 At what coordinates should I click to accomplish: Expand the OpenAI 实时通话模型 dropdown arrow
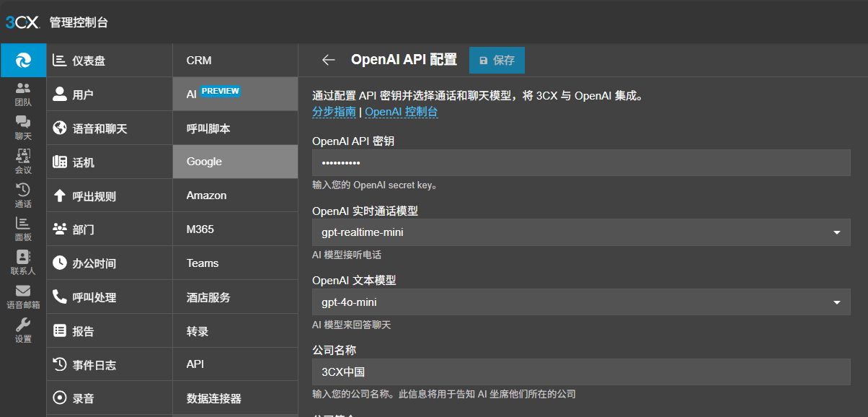point(837,233)
